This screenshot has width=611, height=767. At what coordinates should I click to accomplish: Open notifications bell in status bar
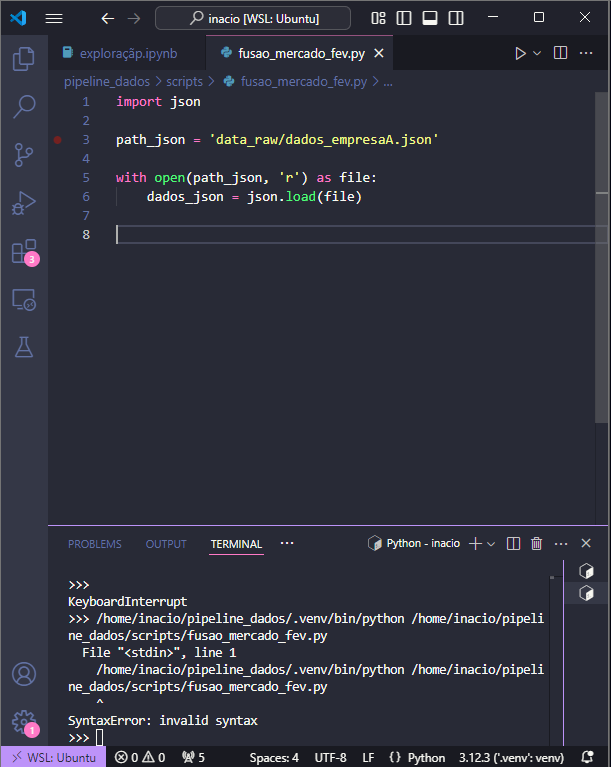tap(588, 757)
